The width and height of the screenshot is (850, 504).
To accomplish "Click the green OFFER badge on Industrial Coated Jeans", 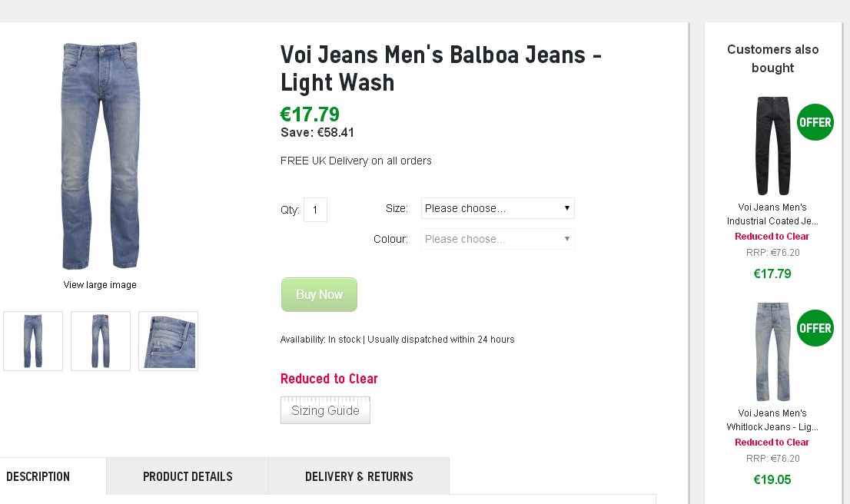I will [815, 122].
